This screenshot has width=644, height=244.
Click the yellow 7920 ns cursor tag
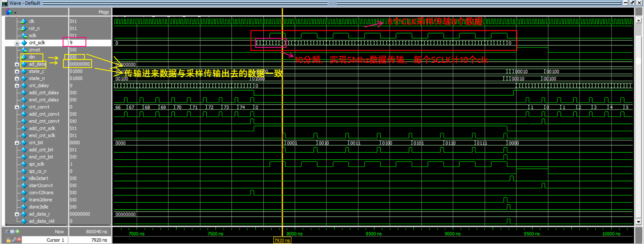pyautogui.click(x=282, y=240)
